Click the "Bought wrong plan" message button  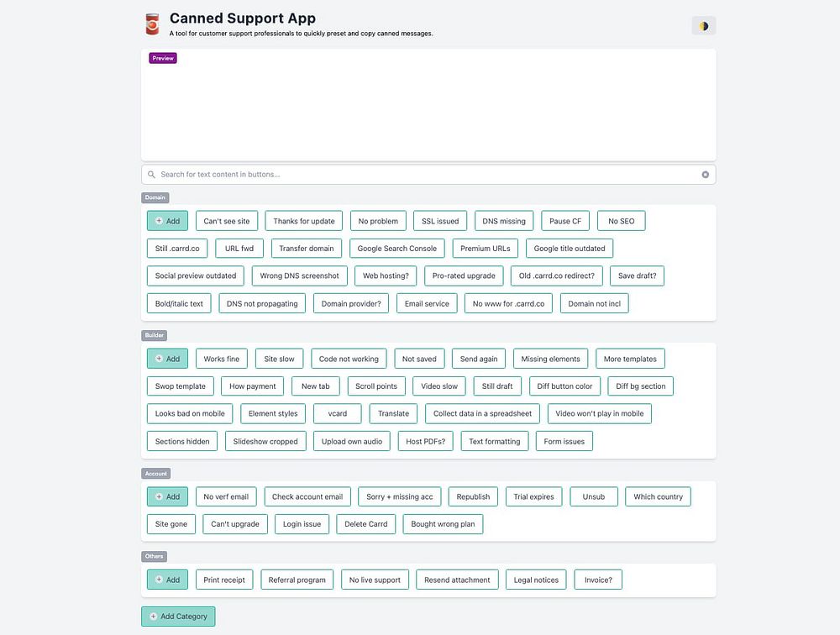443,524
